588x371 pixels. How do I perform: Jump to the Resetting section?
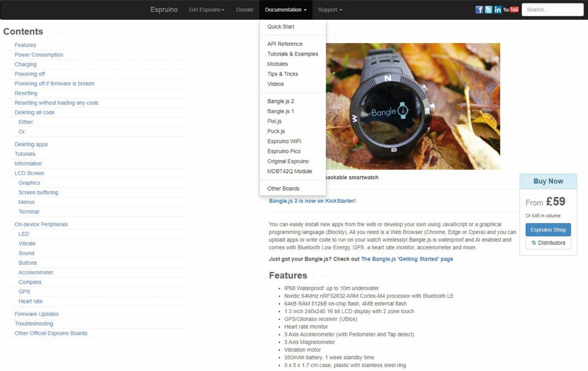tap(26, 93)
